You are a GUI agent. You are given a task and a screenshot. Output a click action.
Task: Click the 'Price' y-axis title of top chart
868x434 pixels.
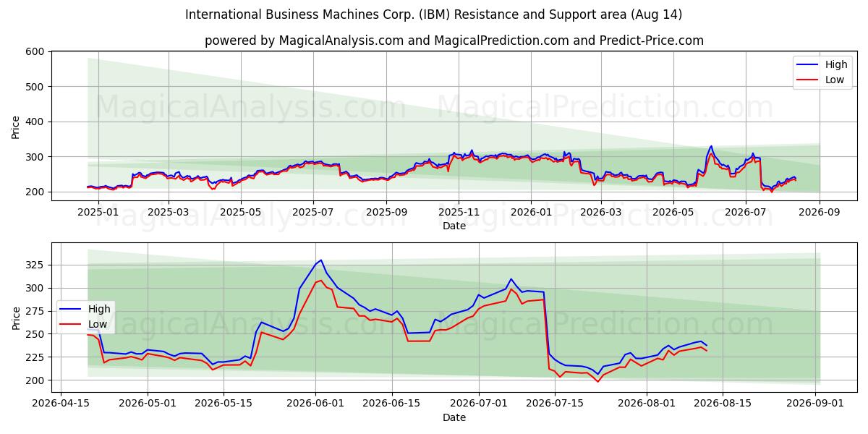tap(15, 127)
